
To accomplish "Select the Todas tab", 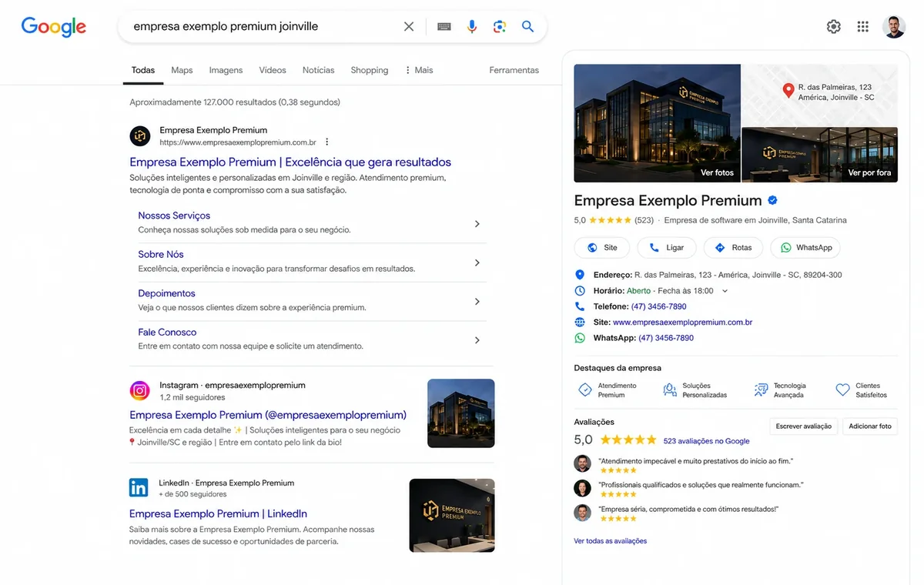I will 143,70.
